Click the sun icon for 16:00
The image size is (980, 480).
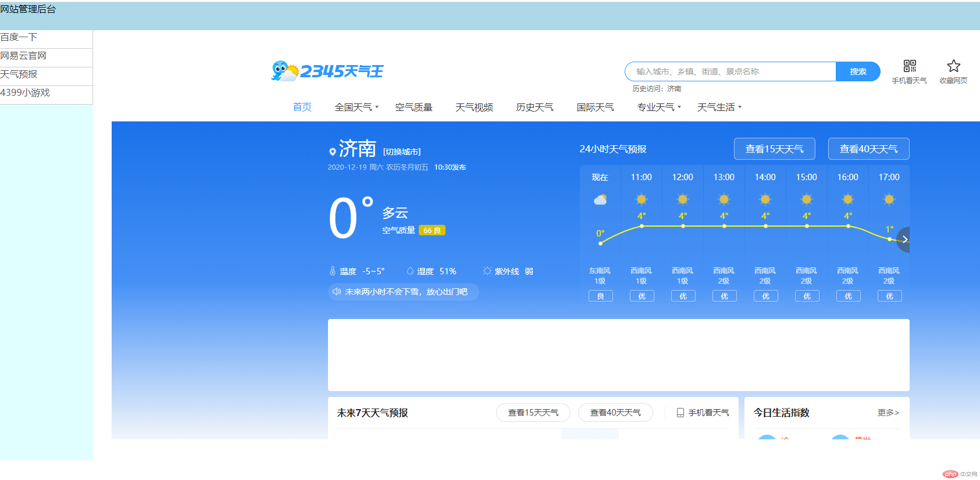click(848, 199)
